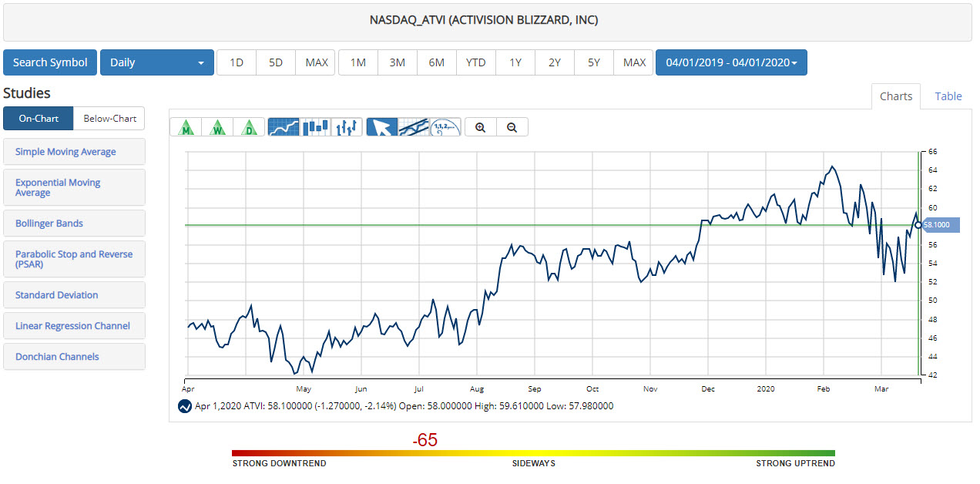
Task: Show Below-Chart studies
Action: (x=109, y=119)
